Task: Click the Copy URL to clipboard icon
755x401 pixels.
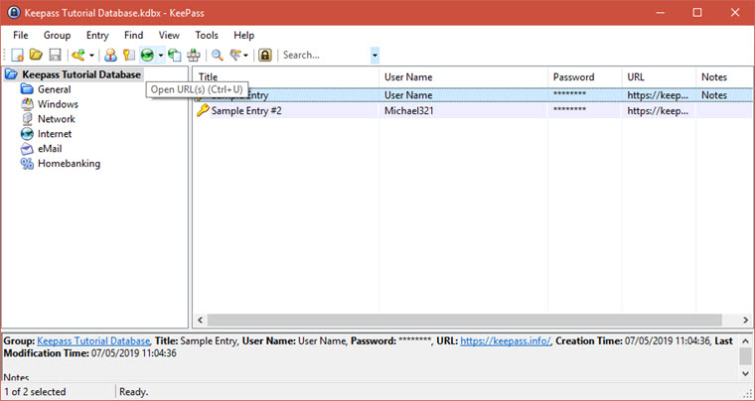Action: tap(174, 55)
